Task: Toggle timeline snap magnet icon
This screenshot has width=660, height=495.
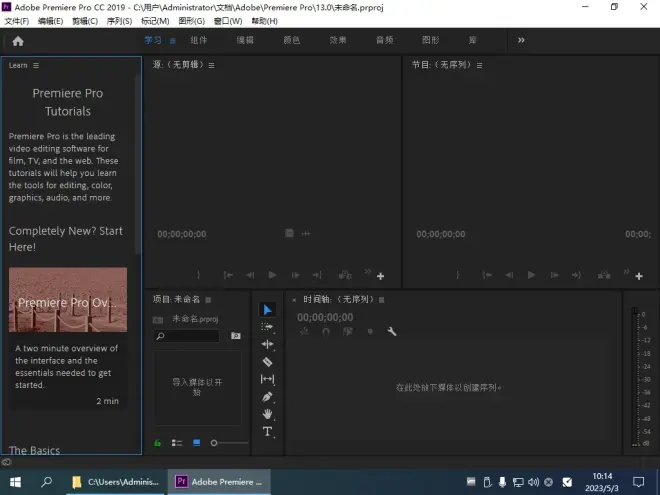Action: click(x=326, y=332)
